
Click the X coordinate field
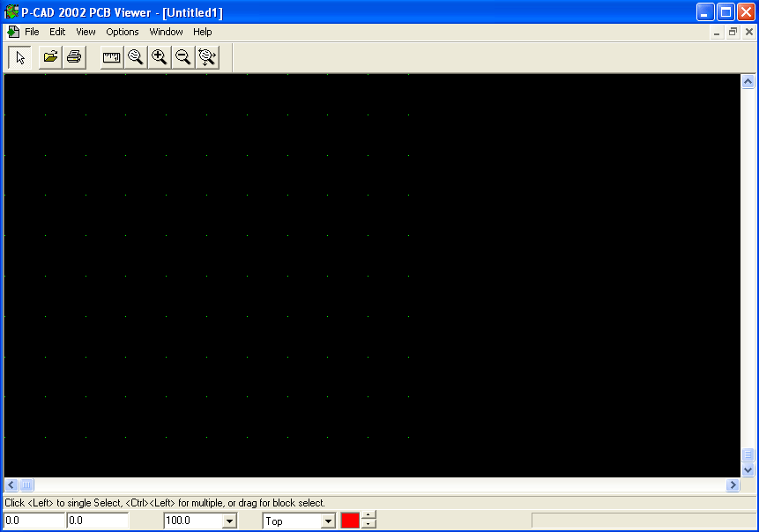[x=34, y=521]
